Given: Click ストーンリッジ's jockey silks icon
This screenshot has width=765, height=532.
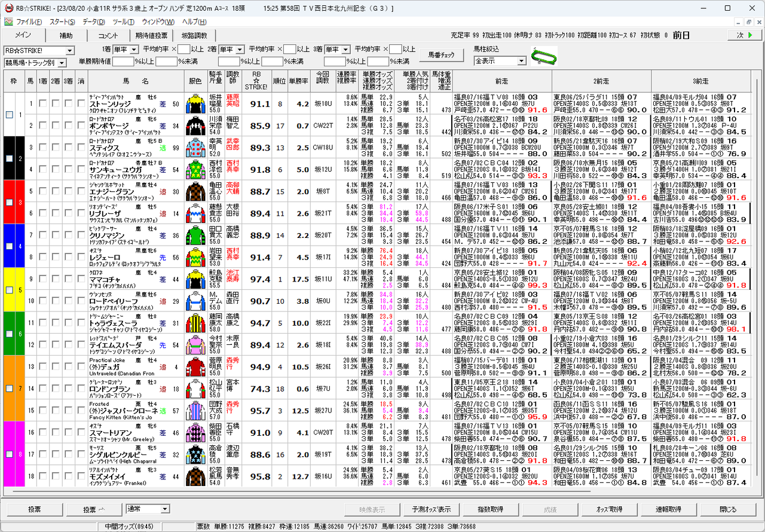Looking at the screenshot, I should (x=195, y=103).
